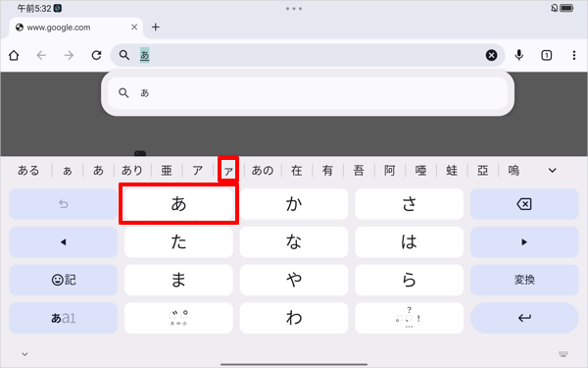Select the ある conversion candidate

click(x=28, y=171)
